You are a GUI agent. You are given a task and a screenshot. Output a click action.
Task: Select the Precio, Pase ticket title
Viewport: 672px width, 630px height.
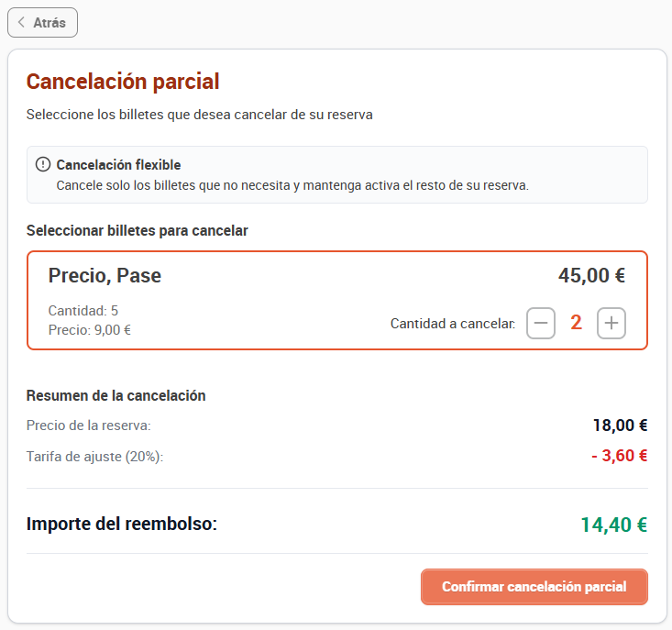point(105,276)
